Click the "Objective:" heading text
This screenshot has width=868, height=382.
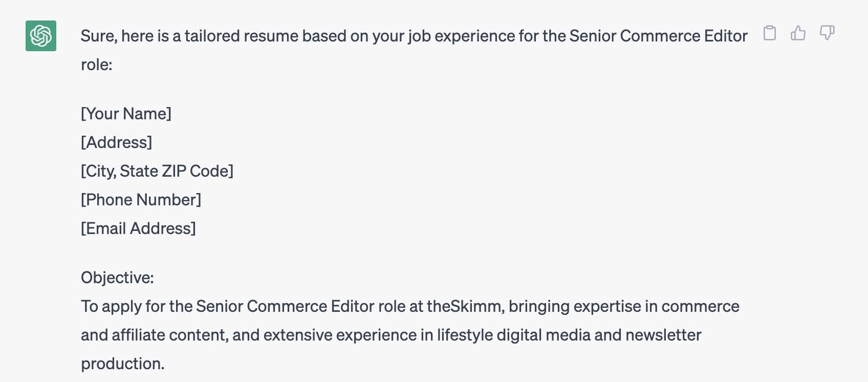[x=117, y=278]
